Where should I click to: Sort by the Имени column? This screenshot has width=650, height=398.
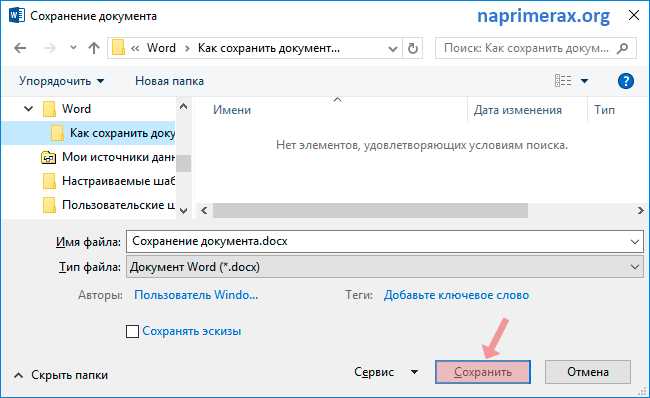(x=232, y=110)
